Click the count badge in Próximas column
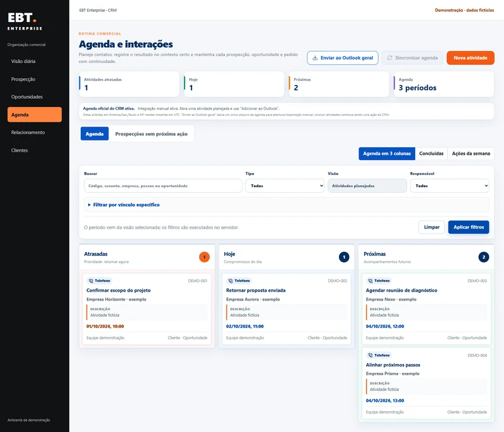504x432 pixels. pos(484,257)
